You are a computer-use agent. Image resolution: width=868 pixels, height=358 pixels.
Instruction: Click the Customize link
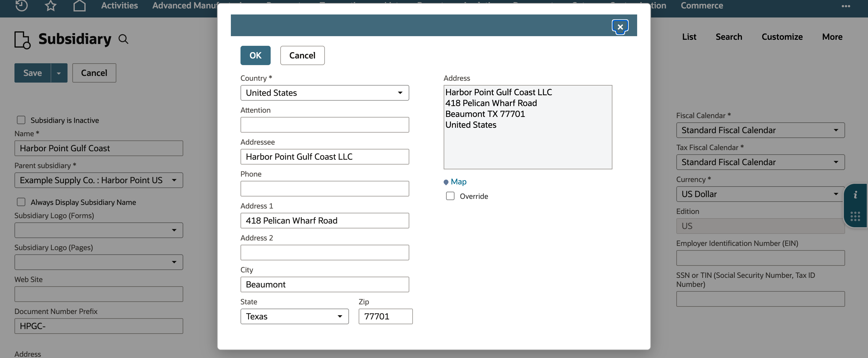tap(782, 37)
